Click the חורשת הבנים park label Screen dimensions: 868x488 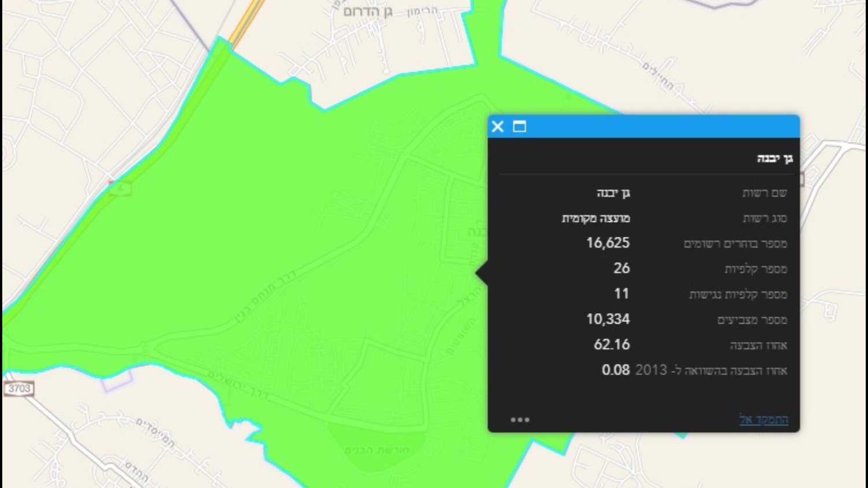click(x=377, y=450)
